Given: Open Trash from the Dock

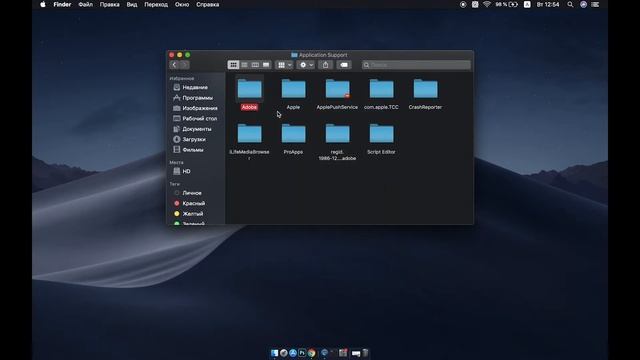Looking at the screenshot, I should (365, 353).
